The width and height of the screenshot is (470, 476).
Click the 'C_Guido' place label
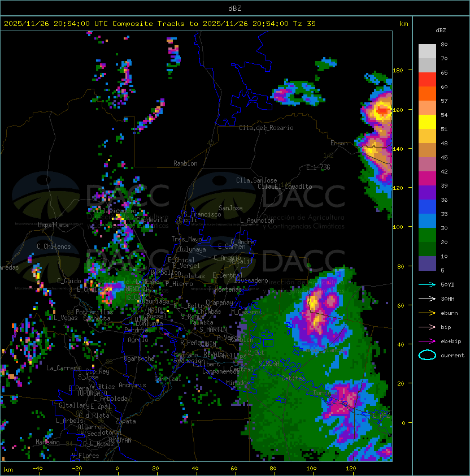click(x=69, y=281)
